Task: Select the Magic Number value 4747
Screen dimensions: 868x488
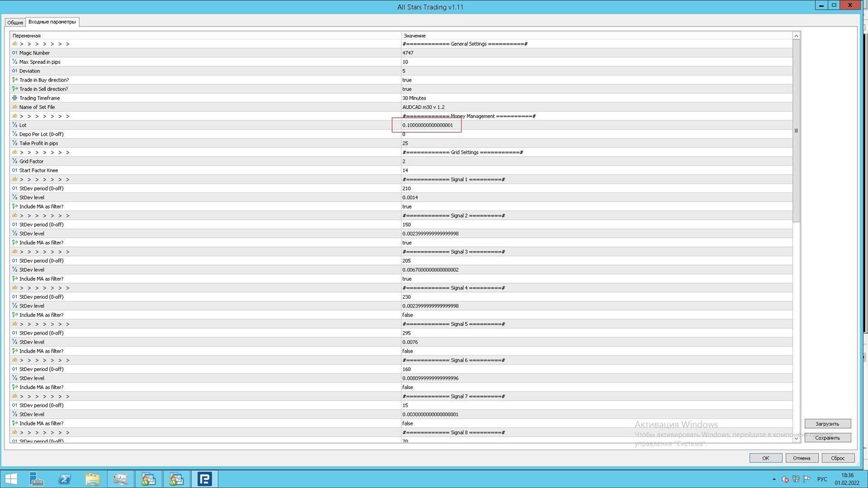Action: click(x=408, y=53)
